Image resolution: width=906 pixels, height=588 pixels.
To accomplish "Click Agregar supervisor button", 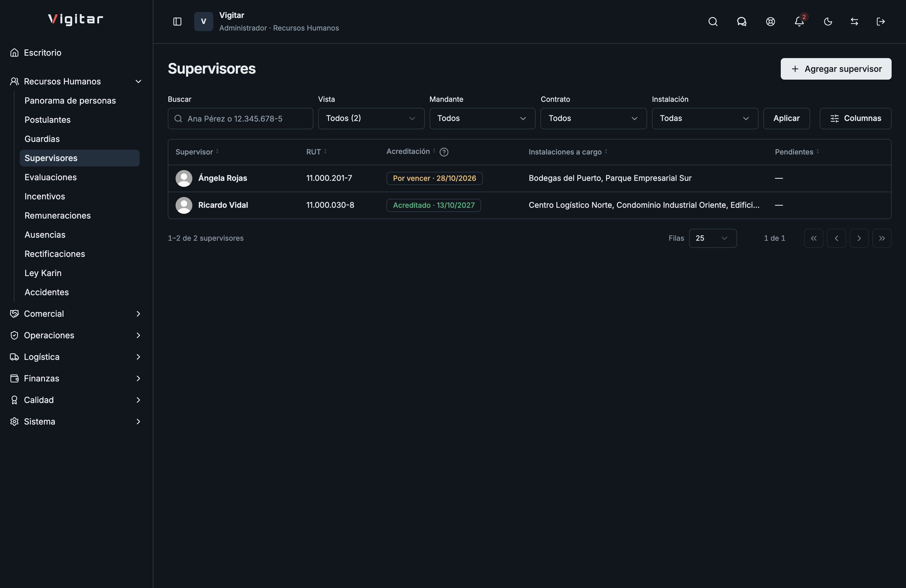I will (836, 69).
